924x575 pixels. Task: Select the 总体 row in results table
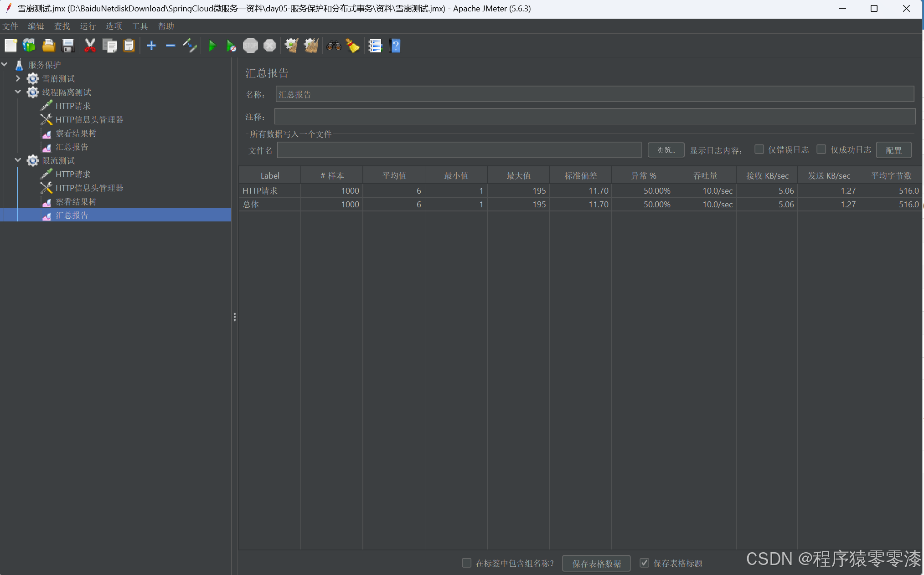point(580,204)
